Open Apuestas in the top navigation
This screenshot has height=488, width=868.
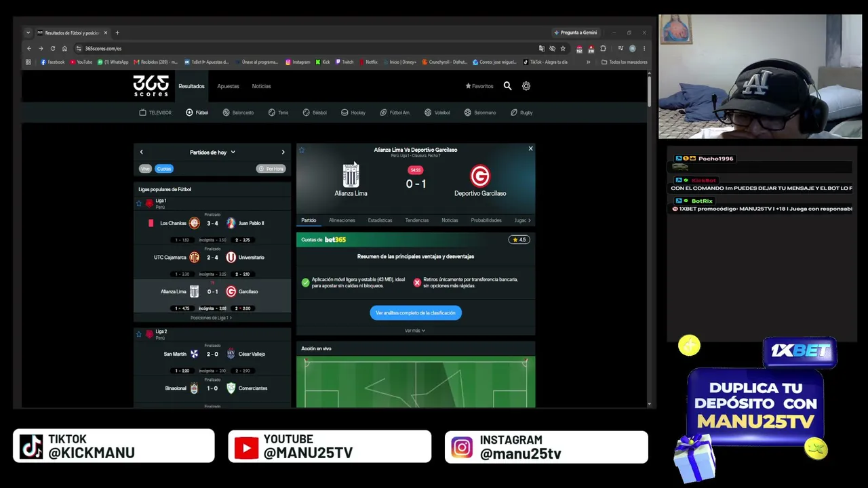pos(228,86)
